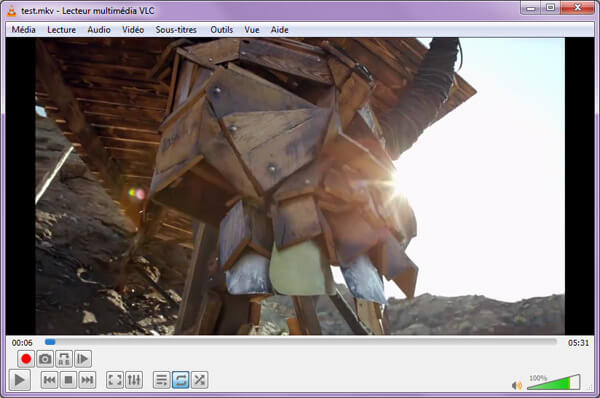600x398 pixels.
Task: Click the blue seek position handle
Action: pyautogui.click(x=50, y=342)
